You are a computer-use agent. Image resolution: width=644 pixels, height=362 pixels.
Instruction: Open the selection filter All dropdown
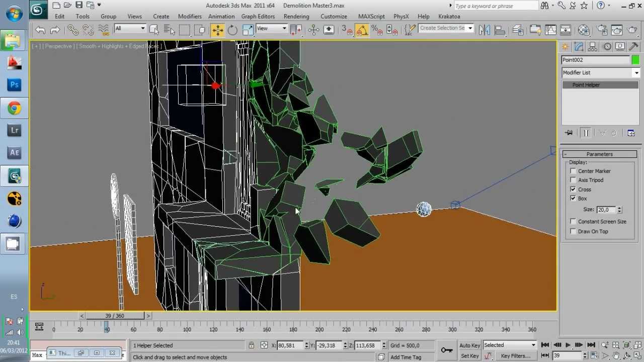coord(130,28)
